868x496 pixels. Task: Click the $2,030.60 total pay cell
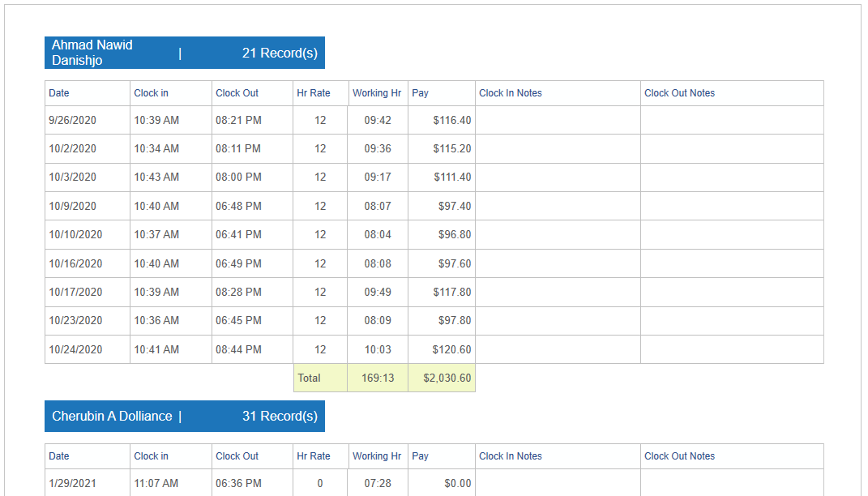(x=445, y=378)
